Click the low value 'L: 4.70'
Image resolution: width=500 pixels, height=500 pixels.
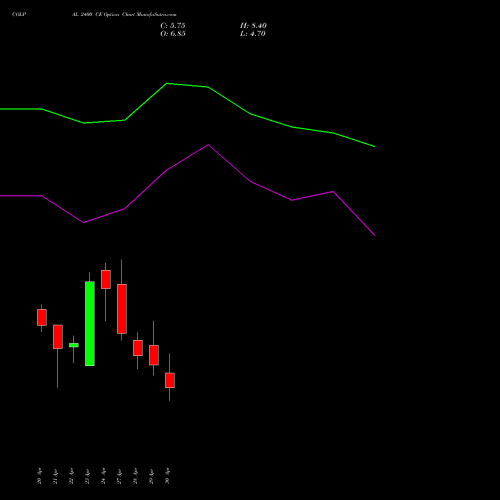[253, 34]
